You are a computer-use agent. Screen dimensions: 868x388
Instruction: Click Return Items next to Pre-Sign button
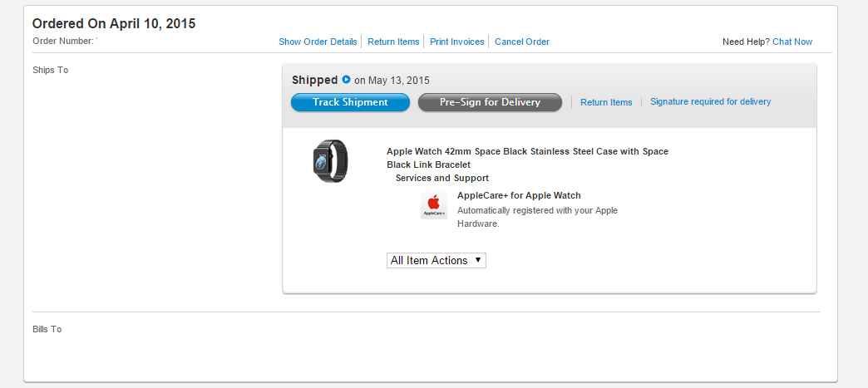tap(606, 102)
